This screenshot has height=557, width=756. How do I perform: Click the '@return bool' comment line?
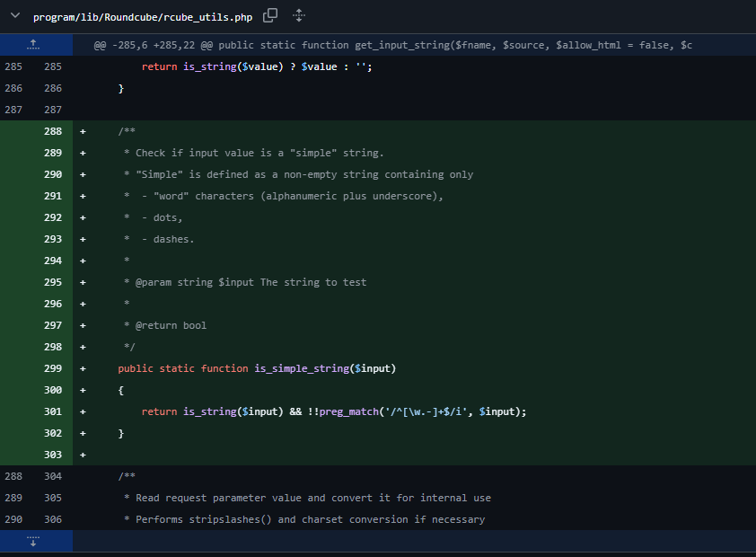pyautogui.click(x=171, y=325)
